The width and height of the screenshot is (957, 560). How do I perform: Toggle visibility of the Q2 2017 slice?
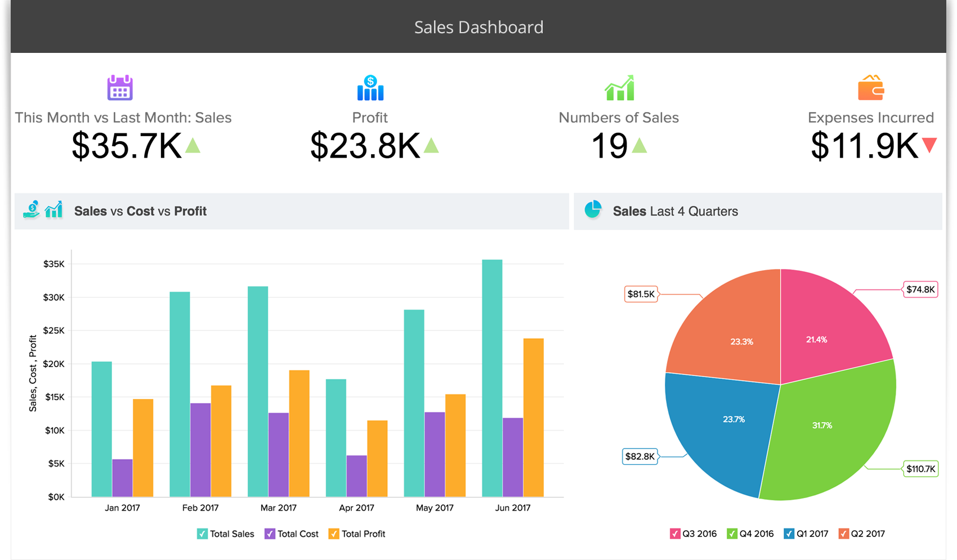pyautogui.click(x=844, y=534)
